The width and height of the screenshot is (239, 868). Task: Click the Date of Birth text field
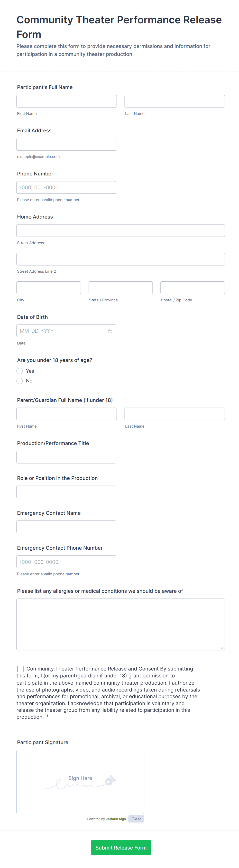pyautogui.click(x=61, y=331)
